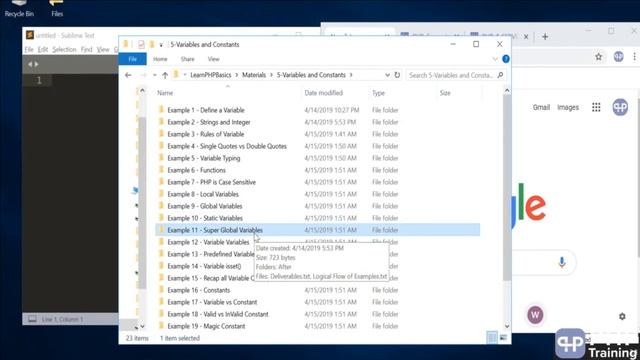Switch to large icons view in Explorer
The image size is (640, 360).
[x=503, y=338]
